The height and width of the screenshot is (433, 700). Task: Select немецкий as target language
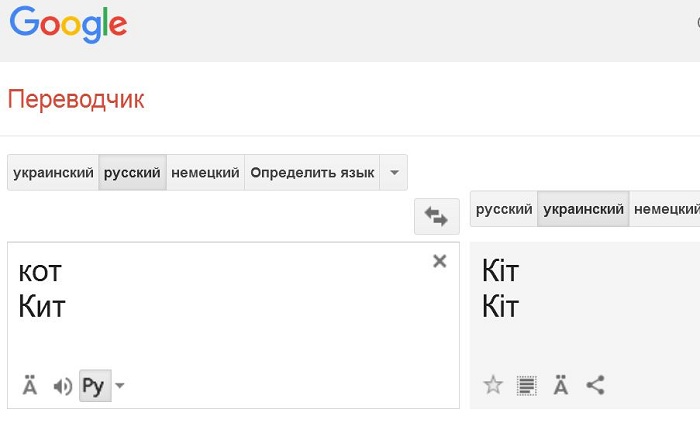(666, 209)
